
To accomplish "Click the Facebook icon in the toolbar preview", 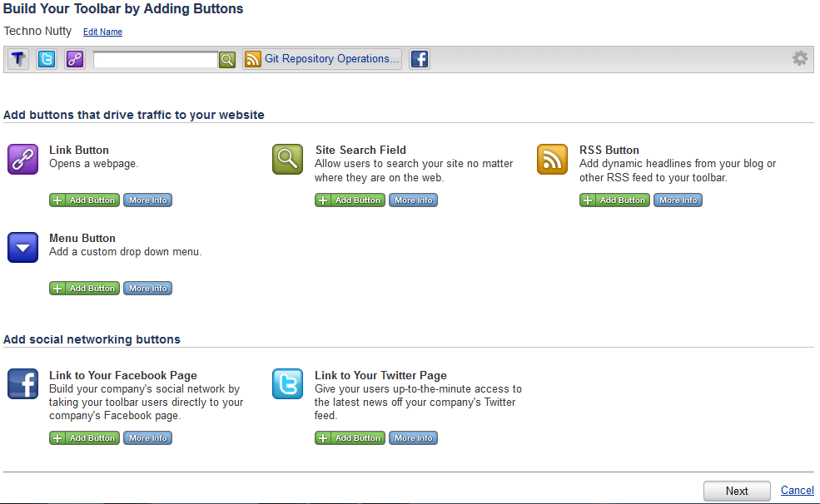I will [x=420, y=58].
